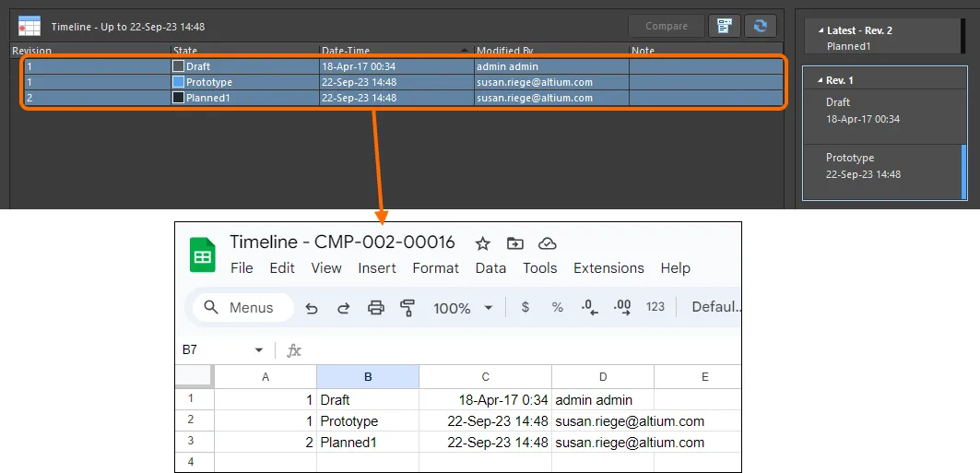Open the Name box cell dropdown arrow
This screenshot has width=980, height=473.
tap(259, 350)
